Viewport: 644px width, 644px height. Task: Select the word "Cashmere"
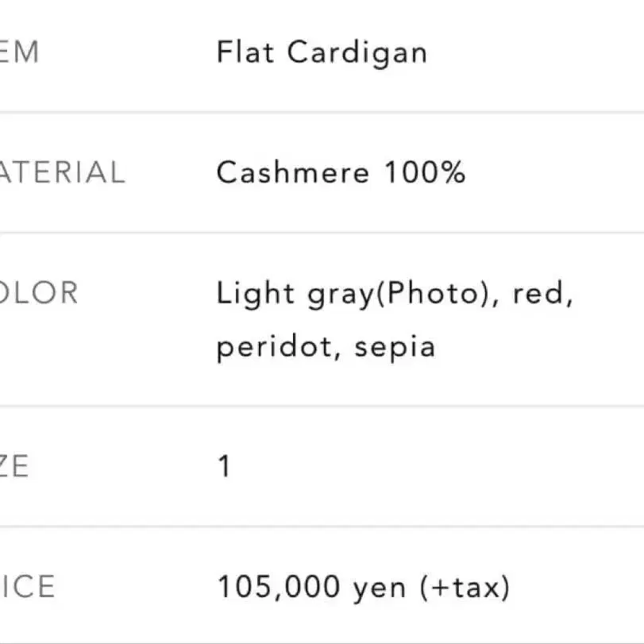(x=293, y=173)
